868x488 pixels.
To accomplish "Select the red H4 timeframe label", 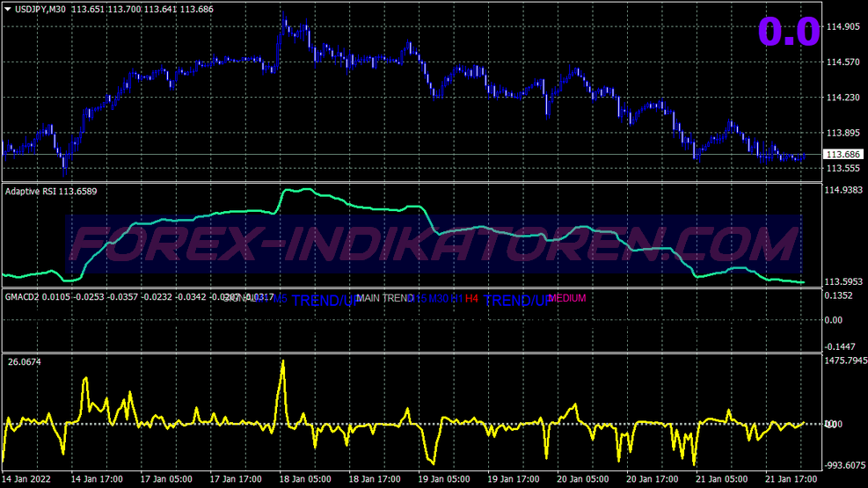I will pos(471,299).
